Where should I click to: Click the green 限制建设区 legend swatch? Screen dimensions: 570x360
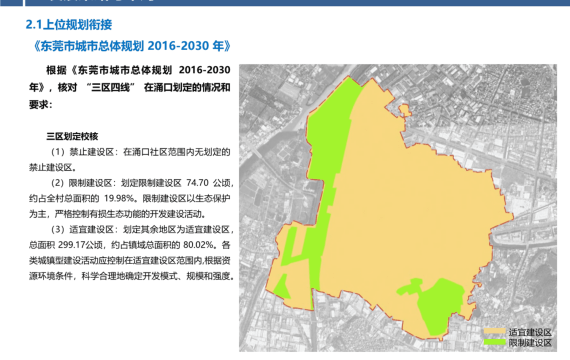point(494,342)
